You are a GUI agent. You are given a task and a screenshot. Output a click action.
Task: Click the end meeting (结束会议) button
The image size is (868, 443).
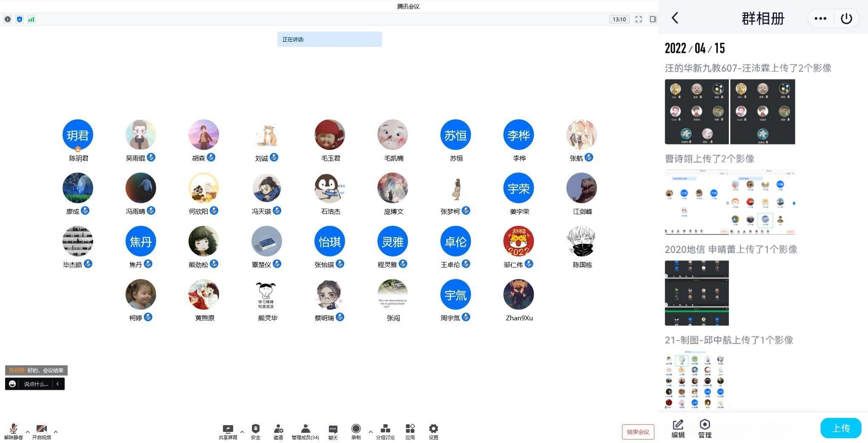(637, 431)
